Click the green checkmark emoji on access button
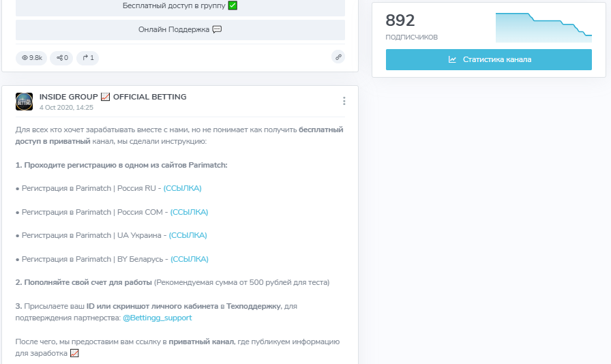The image size is (611, 364). 233,5
